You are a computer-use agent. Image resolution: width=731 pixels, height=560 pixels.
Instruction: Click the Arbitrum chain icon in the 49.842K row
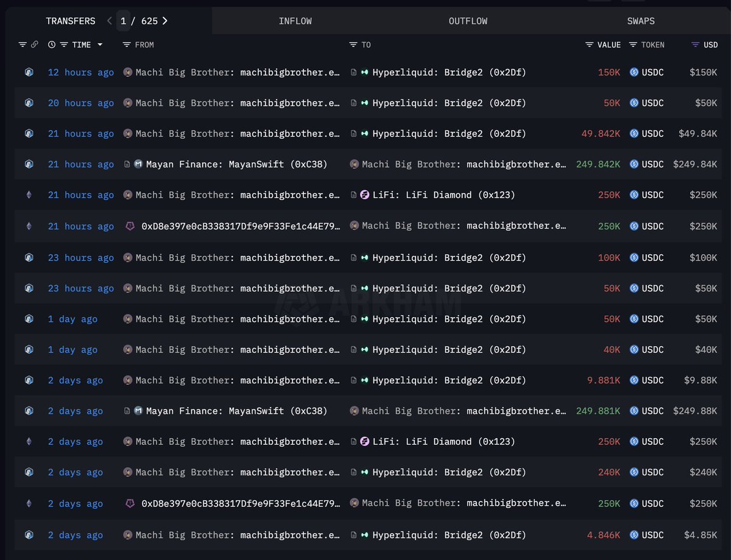(x=29, y=133)
